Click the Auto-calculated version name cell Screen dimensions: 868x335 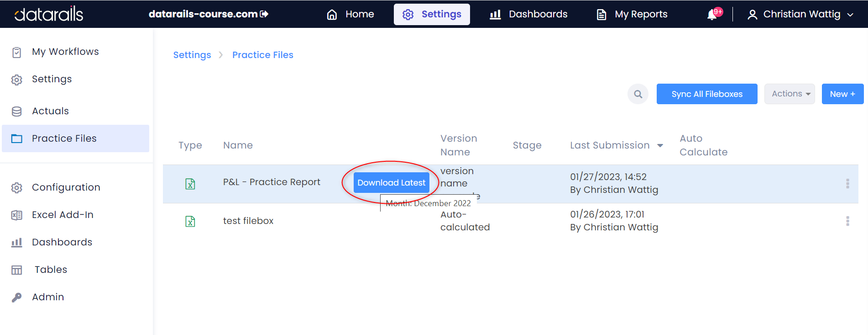pyautogui.click(x=465, y=221)
